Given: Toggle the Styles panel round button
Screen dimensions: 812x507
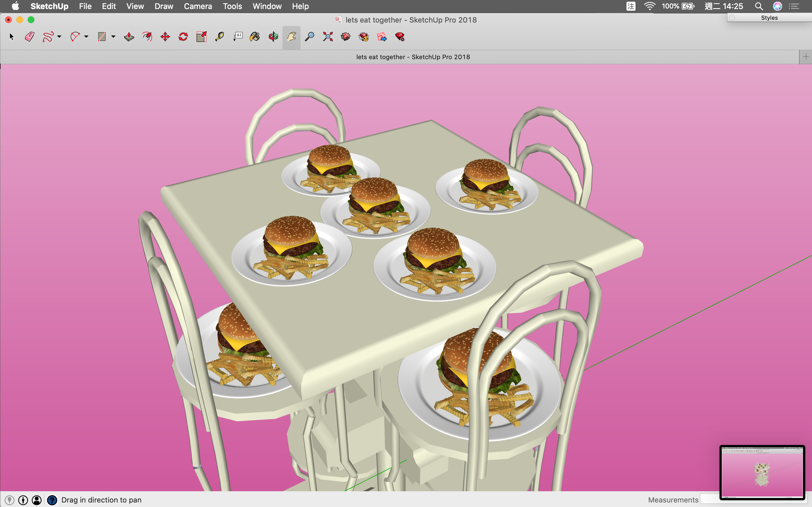Looking at the screenshot, I should [732, 18].
